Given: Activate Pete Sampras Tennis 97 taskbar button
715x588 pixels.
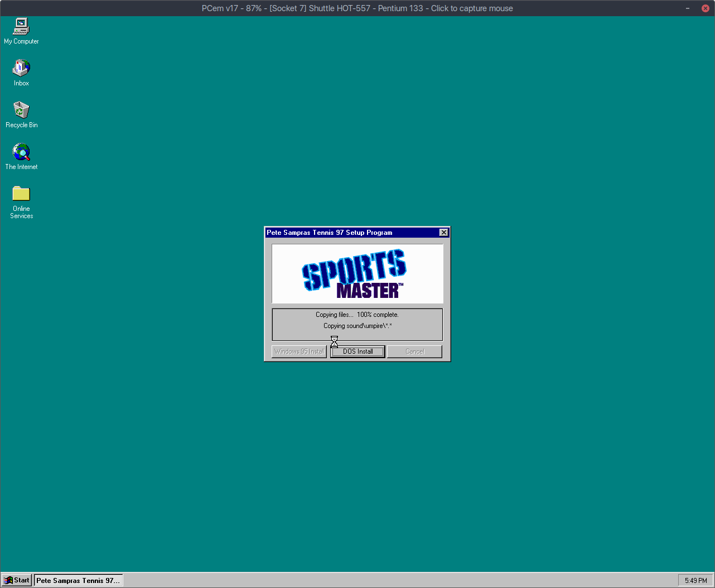Looking at the screenshot, I should pyautogui.click(x=78, y=580).
